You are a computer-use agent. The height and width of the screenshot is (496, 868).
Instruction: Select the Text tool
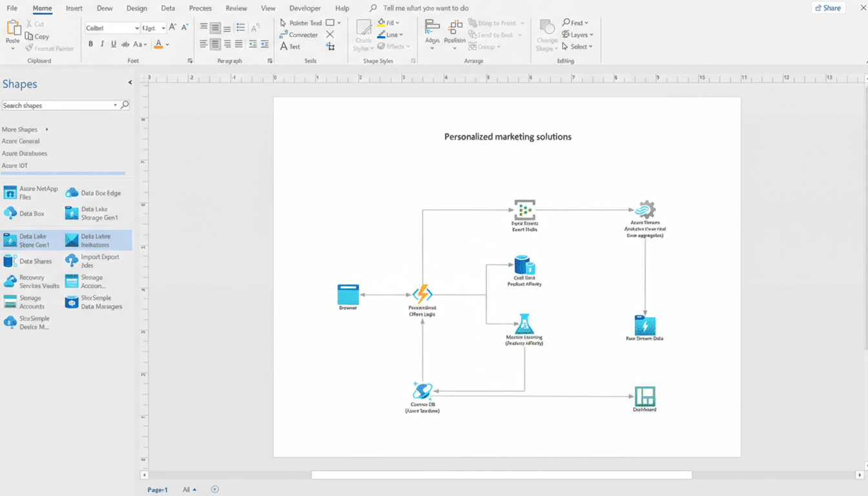292,46
